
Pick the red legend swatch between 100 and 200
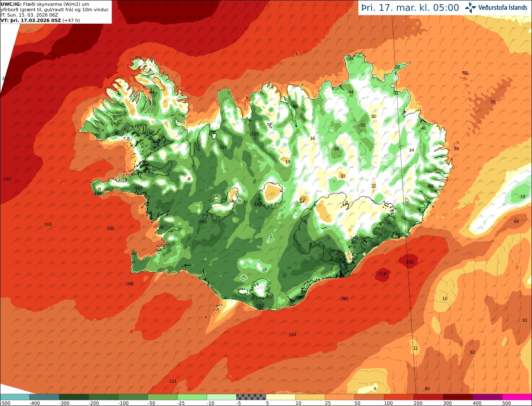pyautogui.click(x=399, y=397)
